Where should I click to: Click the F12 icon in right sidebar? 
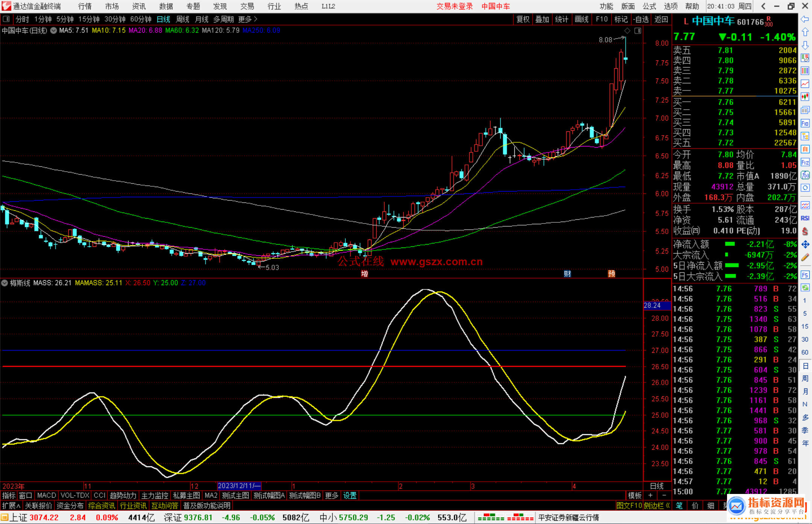point(805,162)
